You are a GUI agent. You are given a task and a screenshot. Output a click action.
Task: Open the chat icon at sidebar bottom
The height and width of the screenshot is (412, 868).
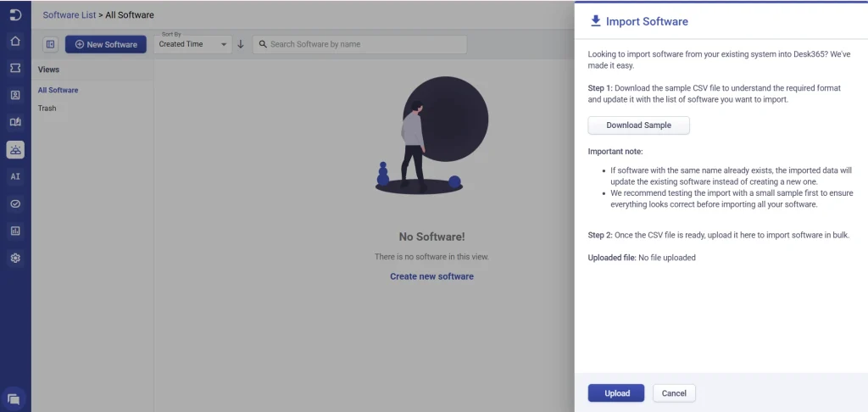(x=14, y=398)
